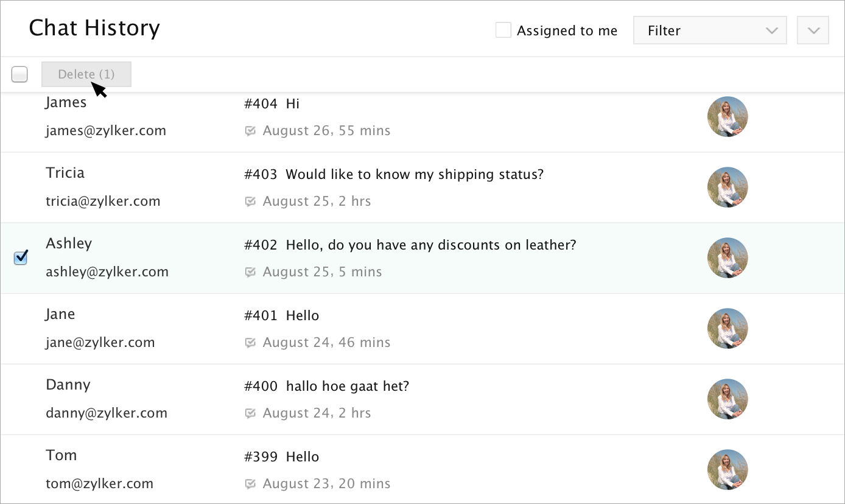Click agent avatar in Jane's chat row
The width and height of the screenshot is (845, 504).
pos(728,329)
